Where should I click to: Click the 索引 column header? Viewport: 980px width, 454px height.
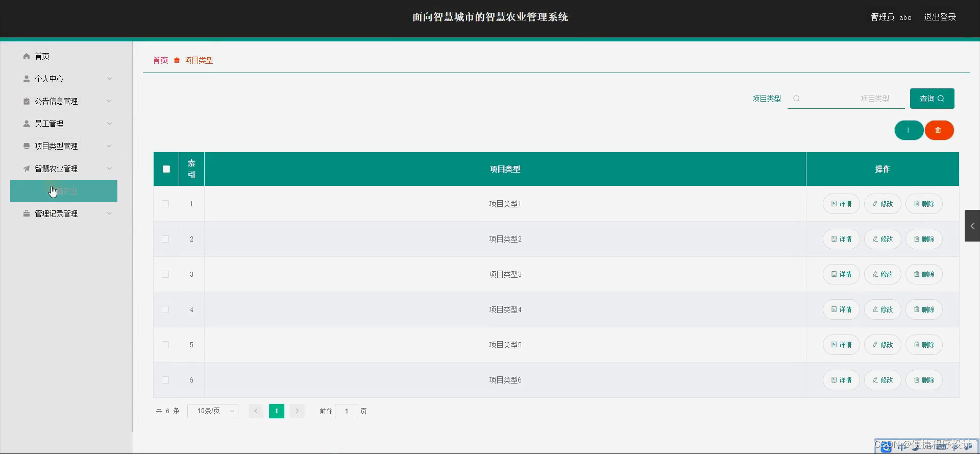[x=191, y=169]
